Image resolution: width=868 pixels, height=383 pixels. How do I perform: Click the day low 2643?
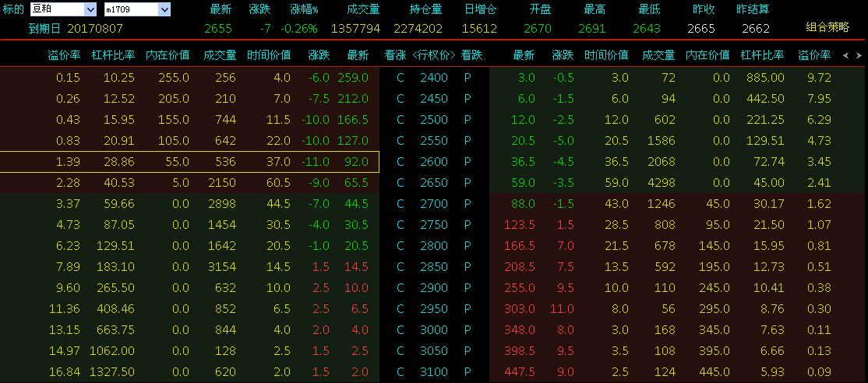647,29
